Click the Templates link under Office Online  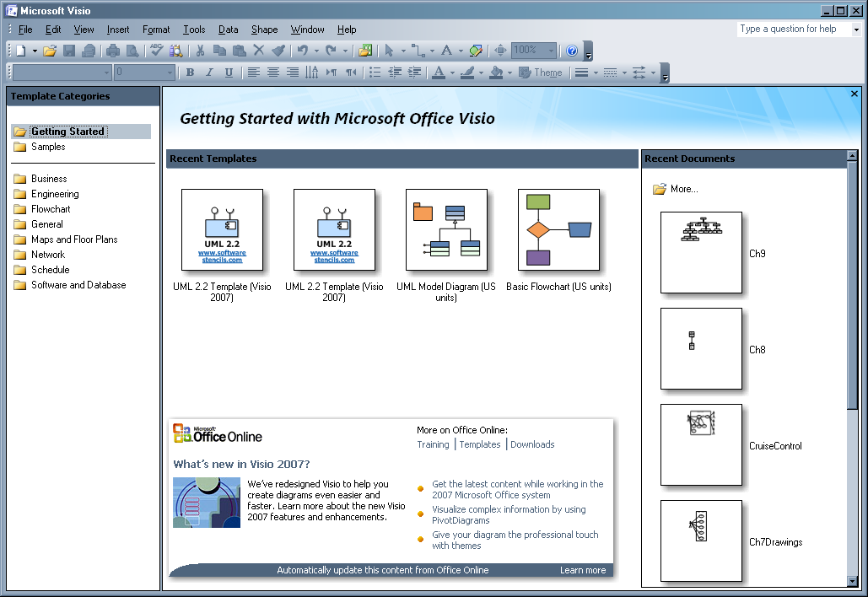coord(480,444)
